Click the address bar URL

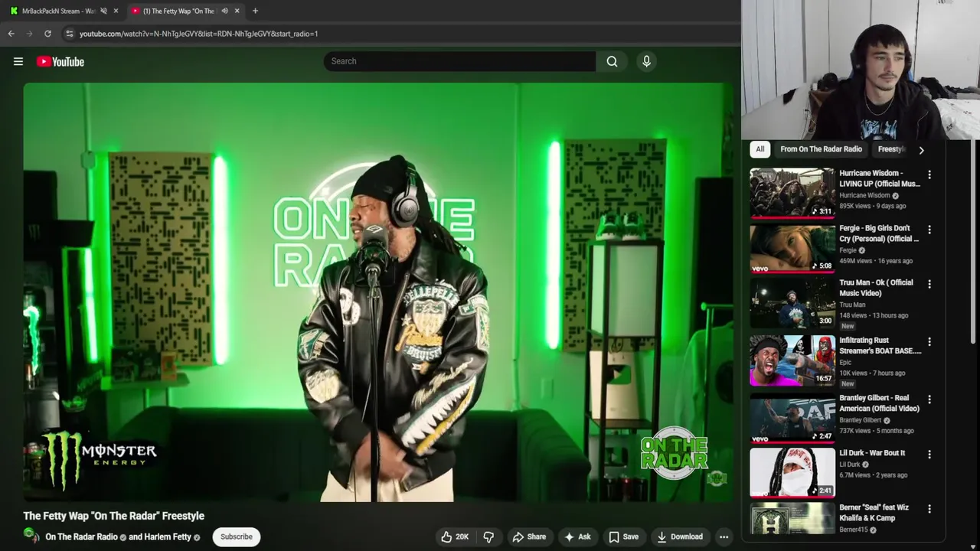click(x=199, y=34)
